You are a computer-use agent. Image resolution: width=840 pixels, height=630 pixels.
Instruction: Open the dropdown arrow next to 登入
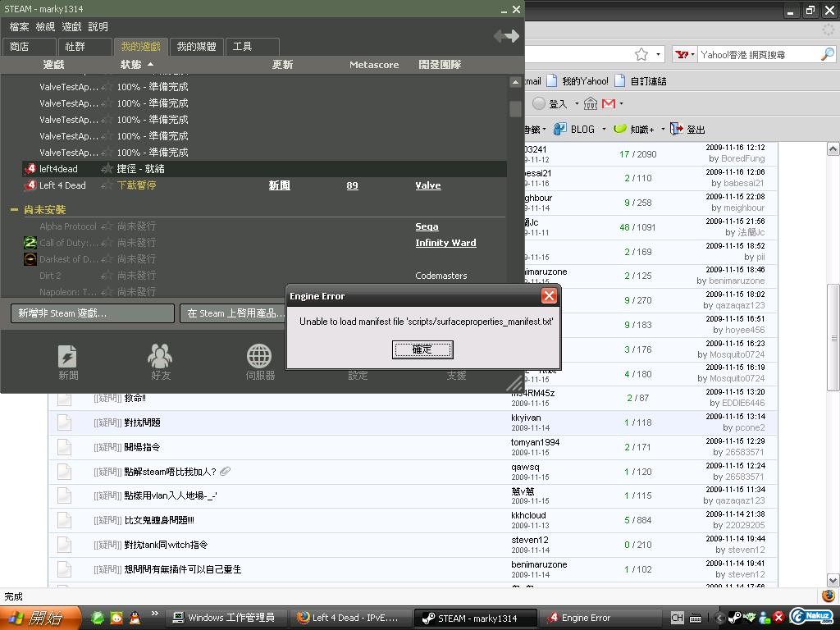[x=577, y=103]
